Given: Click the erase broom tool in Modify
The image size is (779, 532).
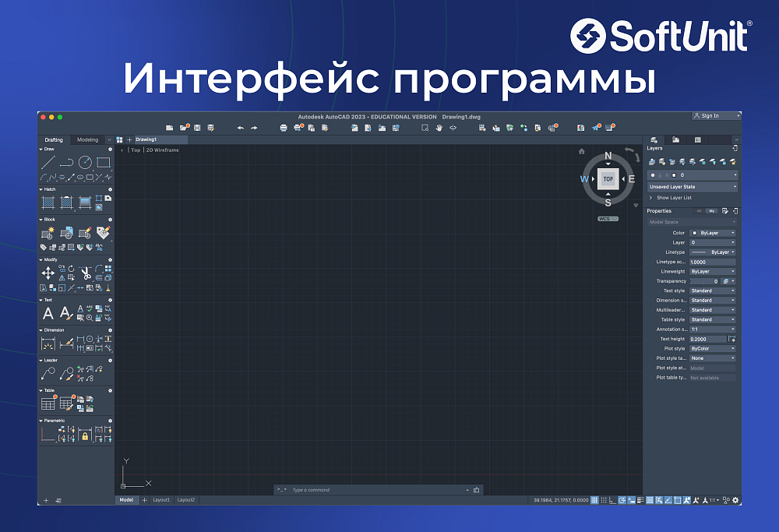Looking at the screenshot, I should (x=108, y=287).
